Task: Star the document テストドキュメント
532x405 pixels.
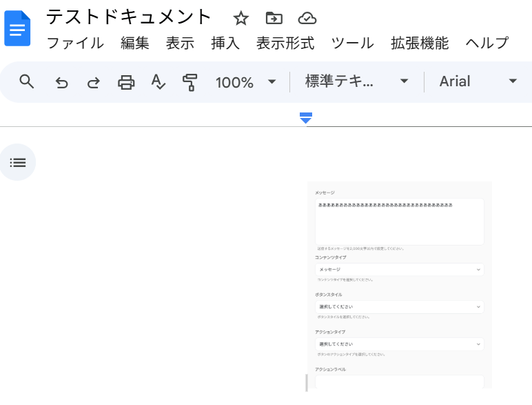Action: click(241, 18)
